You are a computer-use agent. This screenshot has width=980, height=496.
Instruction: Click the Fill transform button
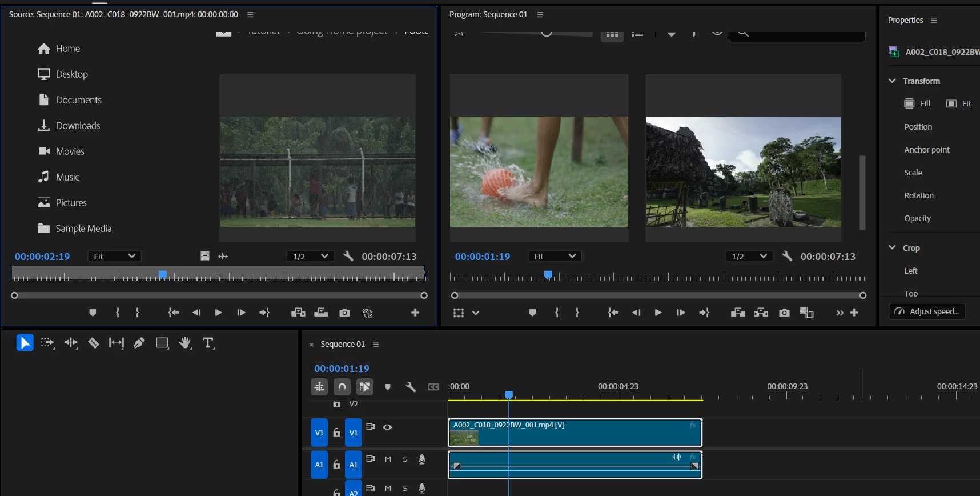pyautogui.click(x=917, y=103)
